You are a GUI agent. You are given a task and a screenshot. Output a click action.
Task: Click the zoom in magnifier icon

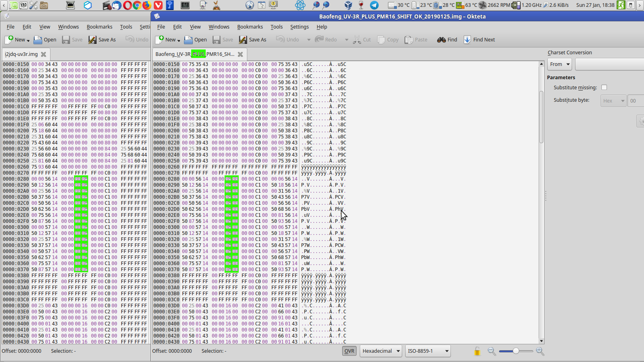point(540,351)
